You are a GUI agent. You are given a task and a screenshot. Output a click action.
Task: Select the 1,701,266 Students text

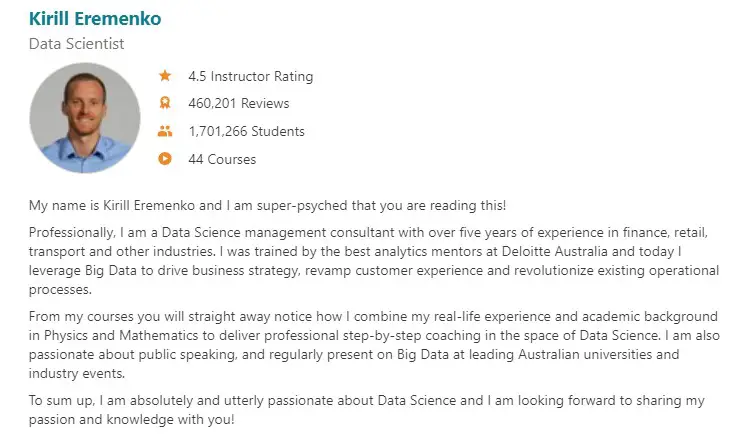[246, 131]
